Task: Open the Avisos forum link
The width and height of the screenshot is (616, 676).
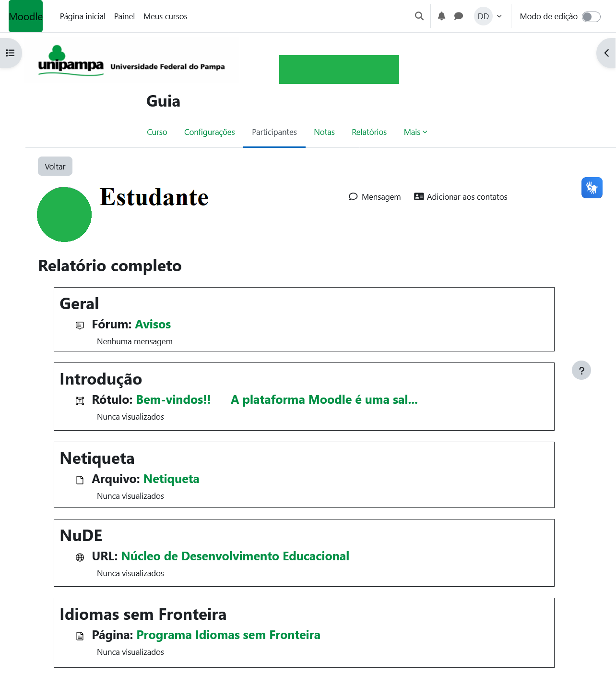Action: [x=153, y=325]
